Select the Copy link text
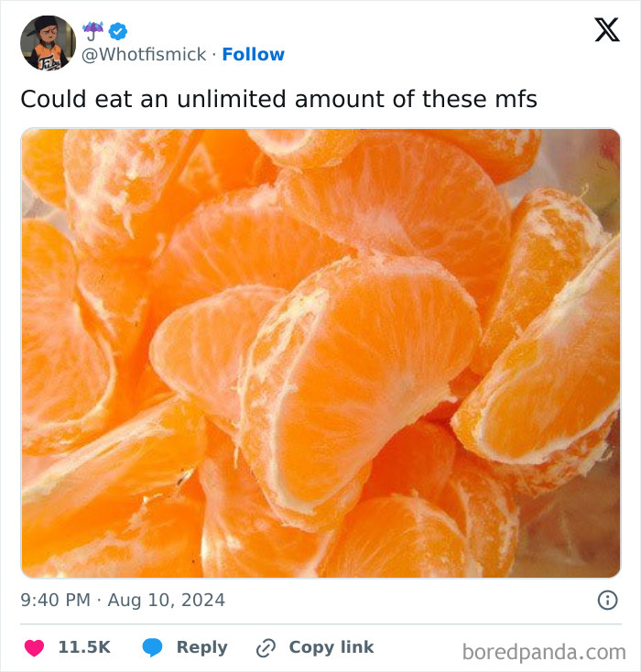641x672 pixels. [x=331, y=647]
